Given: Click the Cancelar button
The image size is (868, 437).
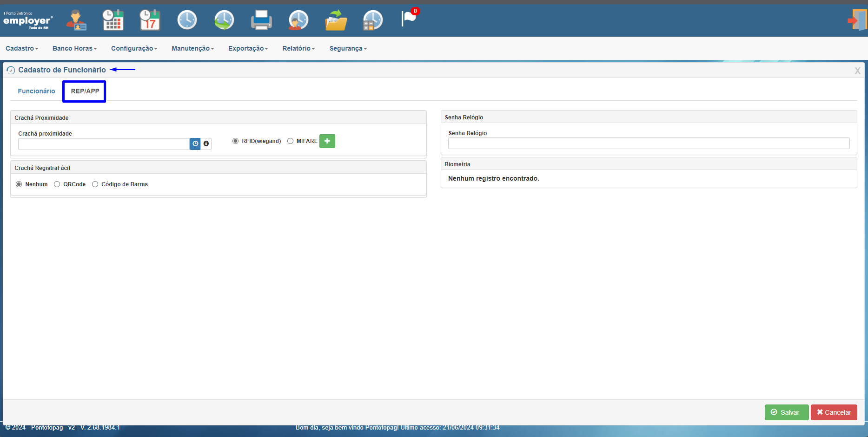Looking at the screenshot, I should [834, 412].
